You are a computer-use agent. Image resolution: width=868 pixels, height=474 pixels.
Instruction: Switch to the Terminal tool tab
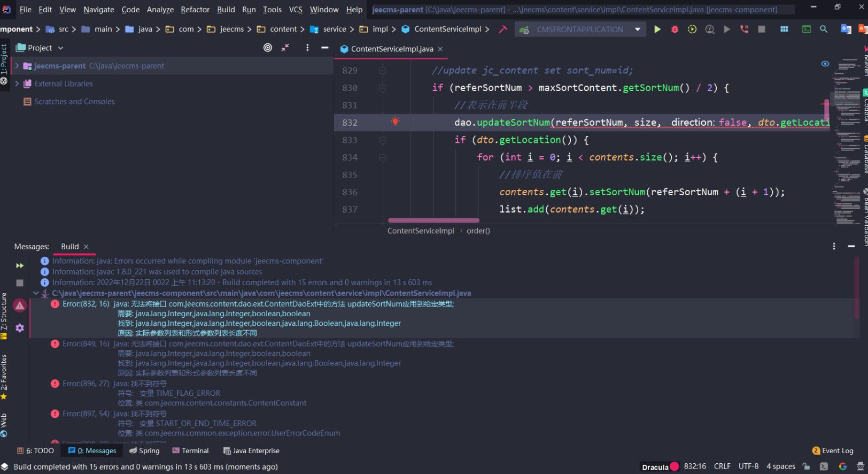pyautogui.click(x=190, y=450)
